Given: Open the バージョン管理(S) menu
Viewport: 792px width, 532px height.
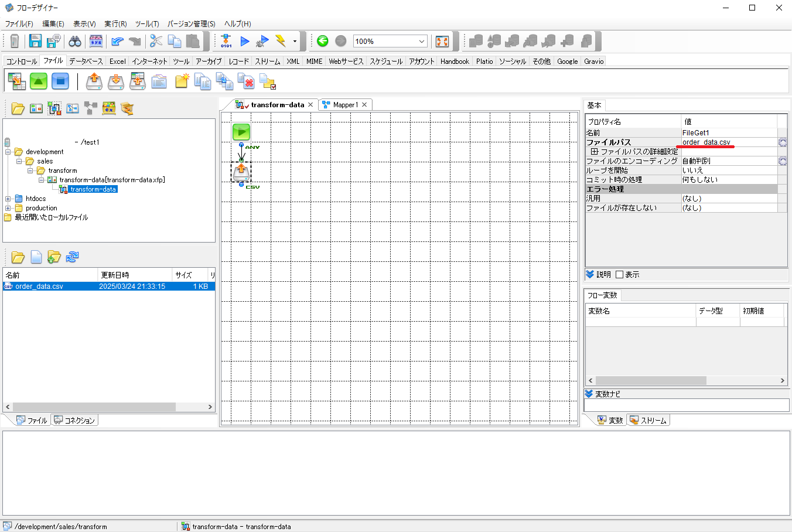Looking at the screenshot, I should click(191, 24).
